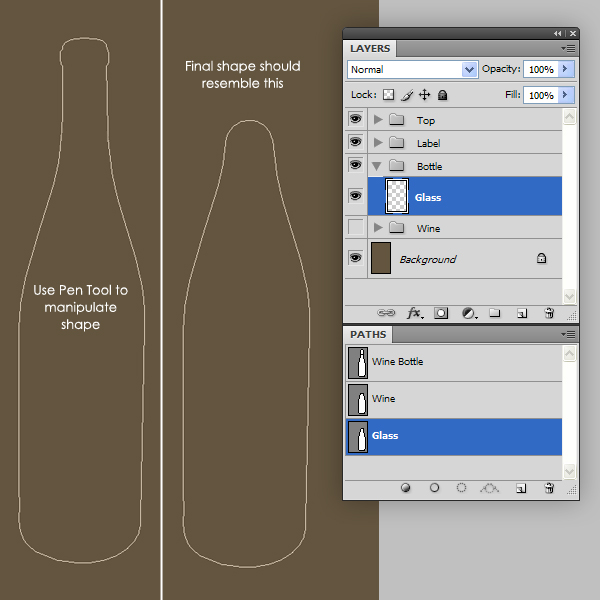This screenshot has width=600, height=600.
Task: Click the link layers icon
Action: [x=386, y=313]
